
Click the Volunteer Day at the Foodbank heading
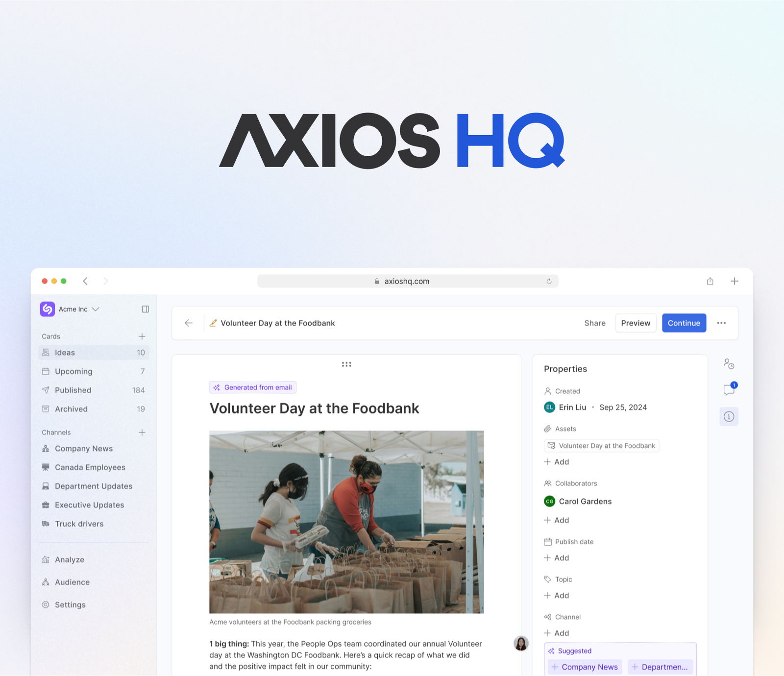(x=314, y=409)
